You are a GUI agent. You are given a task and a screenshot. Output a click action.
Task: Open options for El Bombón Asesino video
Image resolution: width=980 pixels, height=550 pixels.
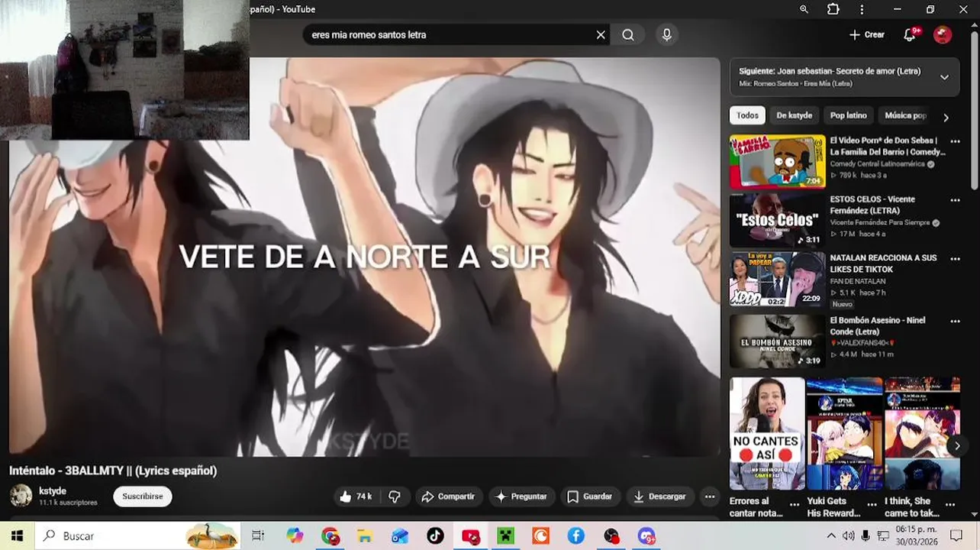(x=955, y=322)
